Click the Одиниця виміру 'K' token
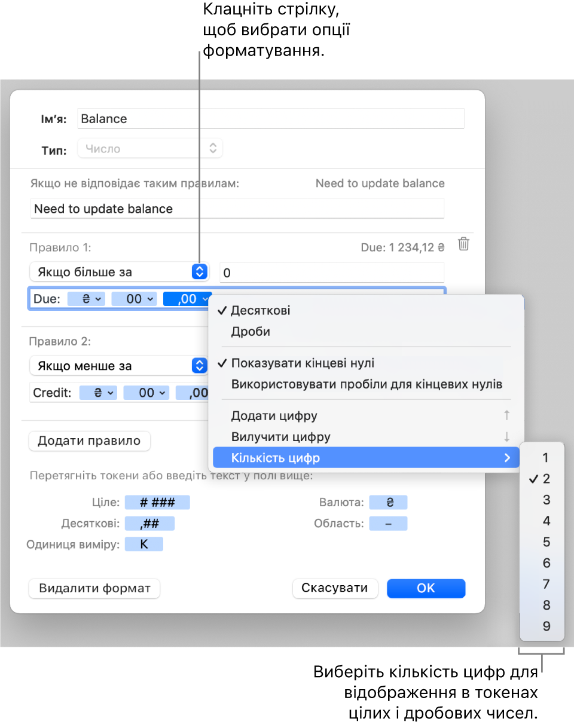The width and height of the screenshot is (574, 728). pos(143,545)
